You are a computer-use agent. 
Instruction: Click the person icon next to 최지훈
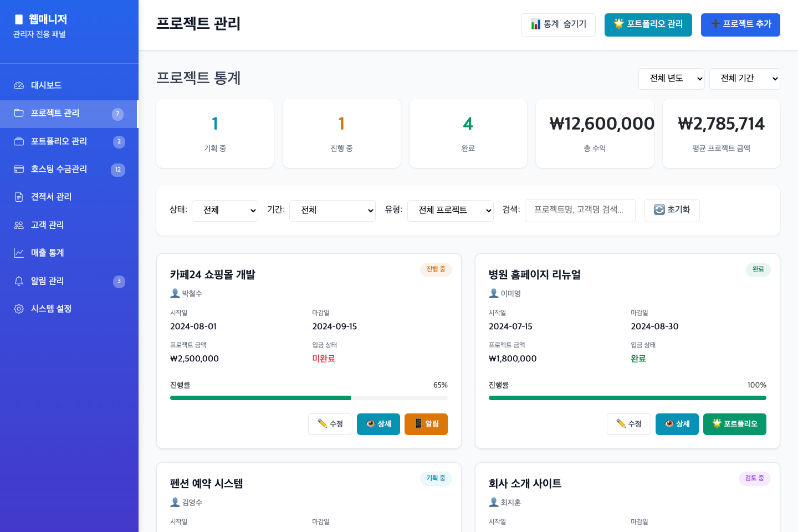point(494,502)
